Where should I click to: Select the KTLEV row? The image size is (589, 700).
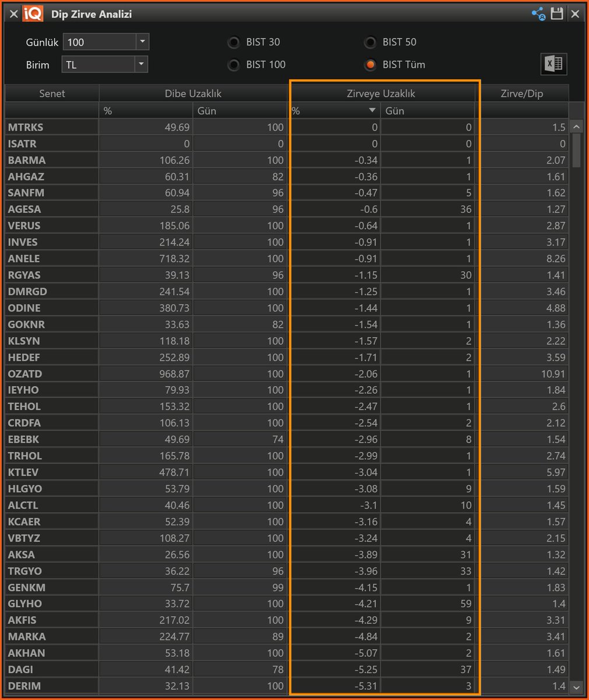coord(287,472)
